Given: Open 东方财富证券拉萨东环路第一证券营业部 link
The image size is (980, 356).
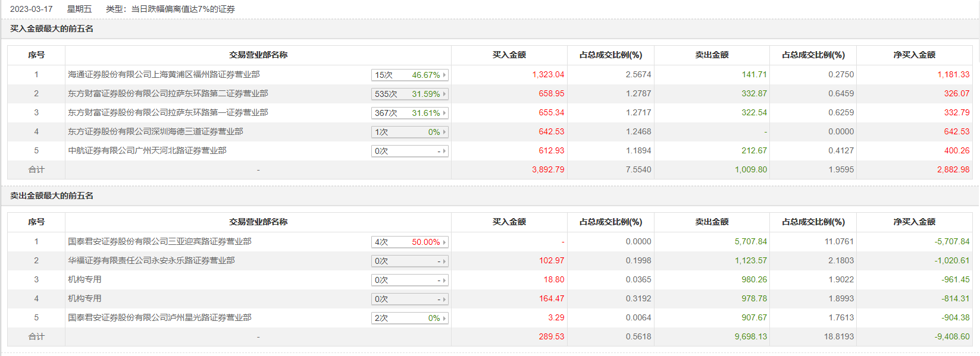Looking at the screenshot, I should pyautogui.click(x=168, y=112).
